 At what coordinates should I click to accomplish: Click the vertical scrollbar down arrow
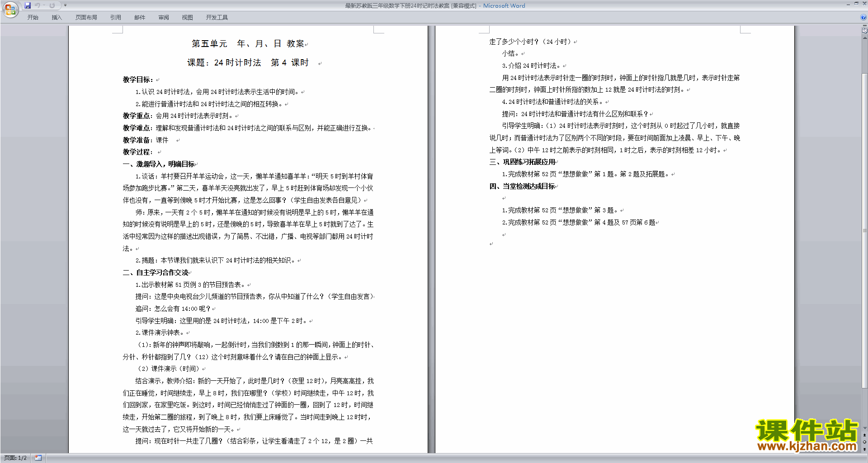point(865,428)
